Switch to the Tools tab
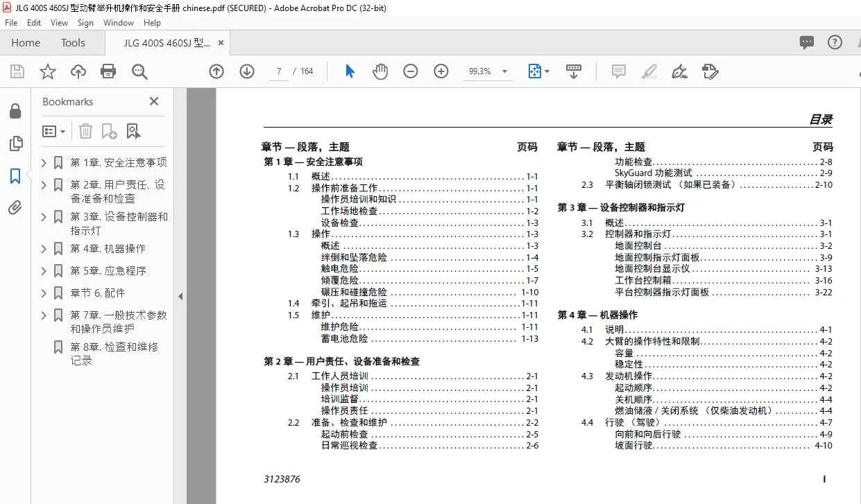 pos(73,42)
